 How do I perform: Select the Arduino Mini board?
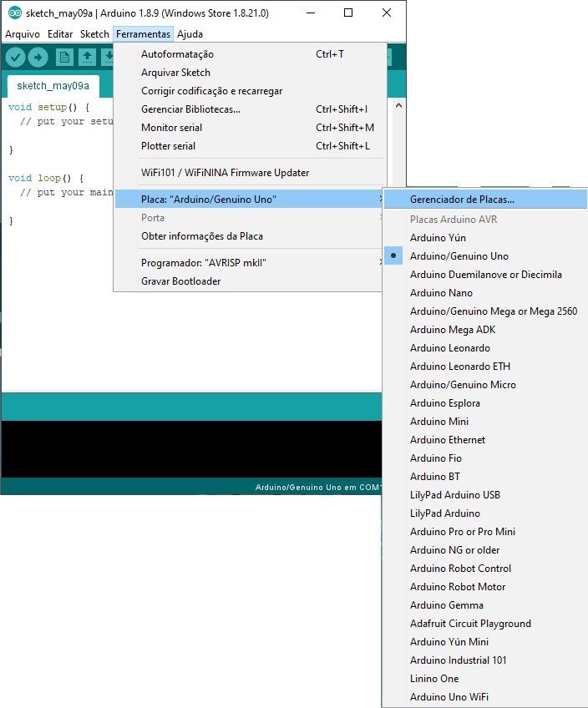(485, 422)
